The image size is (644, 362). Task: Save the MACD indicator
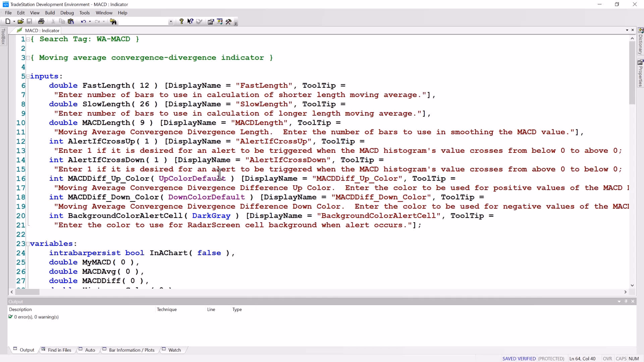point(30,21)
